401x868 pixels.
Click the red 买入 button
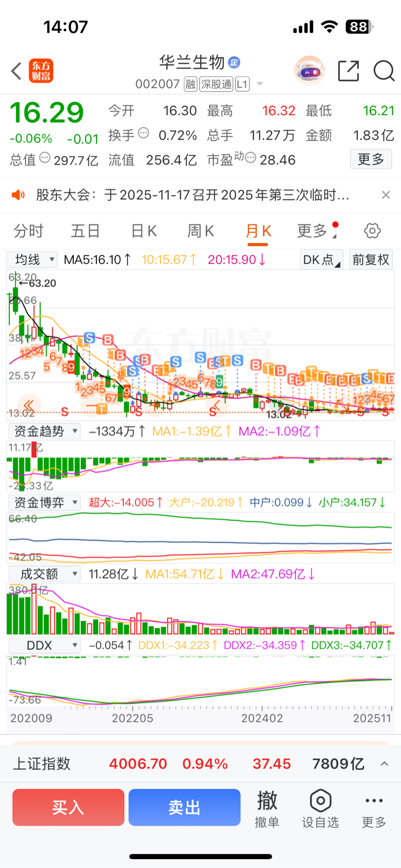coord(68,807)
